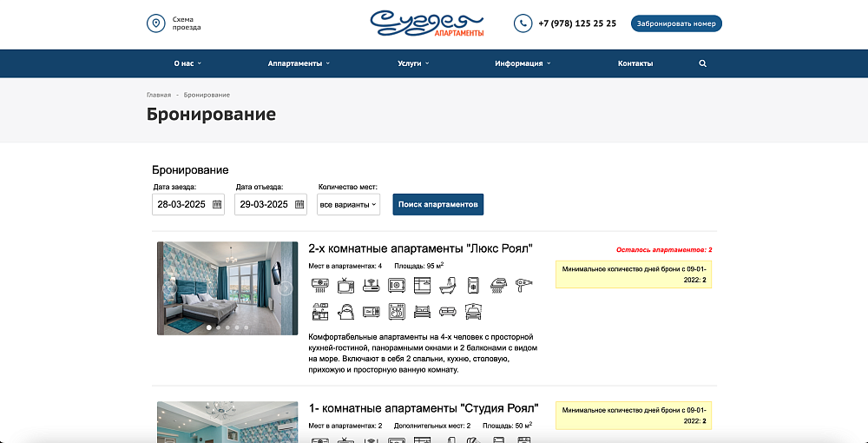Expand the chevron next to Аппартаменты
The width and height of the screenshot is (868, 443).
(328, 63)
